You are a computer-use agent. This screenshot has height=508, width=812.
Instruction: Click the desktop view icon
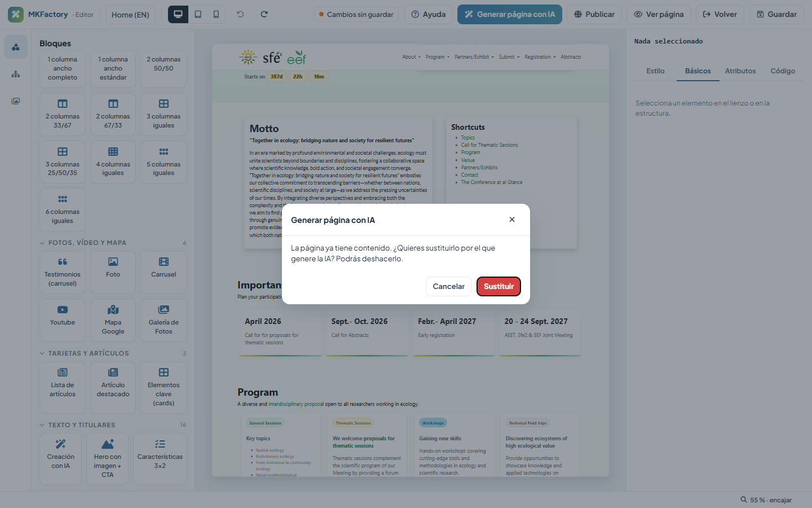coord(178,14)
